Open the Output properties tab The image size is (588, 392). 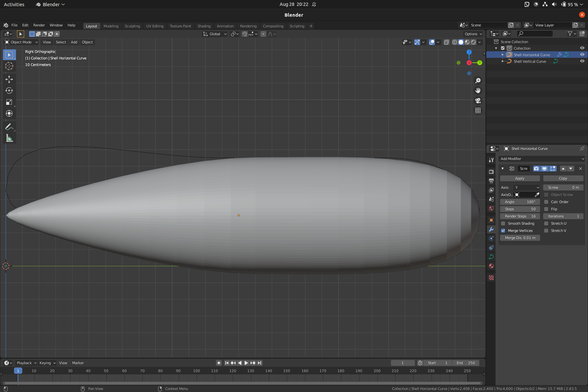pyautogui.click(x=491, y=181)
